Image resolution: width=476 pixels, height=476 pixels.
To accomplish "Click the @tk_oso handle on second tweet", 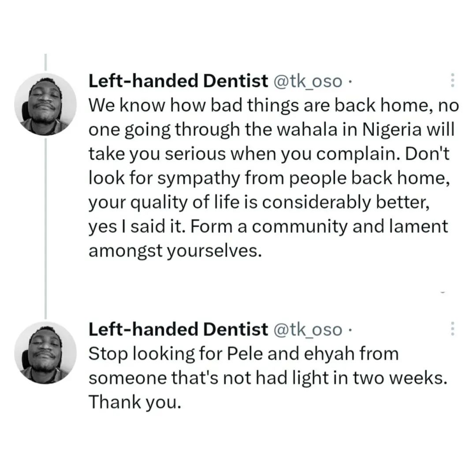I will click(308, 329).
